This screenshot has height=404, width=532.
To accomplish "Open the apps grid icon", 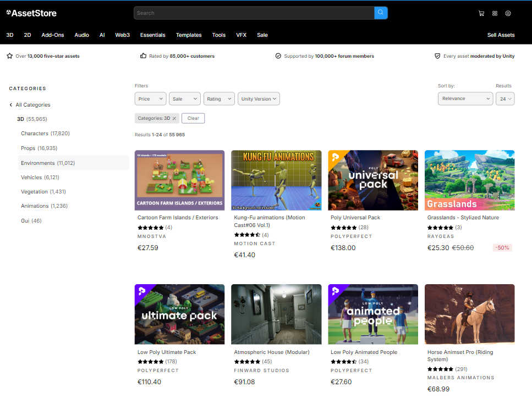I will click(x=495, y=13).
